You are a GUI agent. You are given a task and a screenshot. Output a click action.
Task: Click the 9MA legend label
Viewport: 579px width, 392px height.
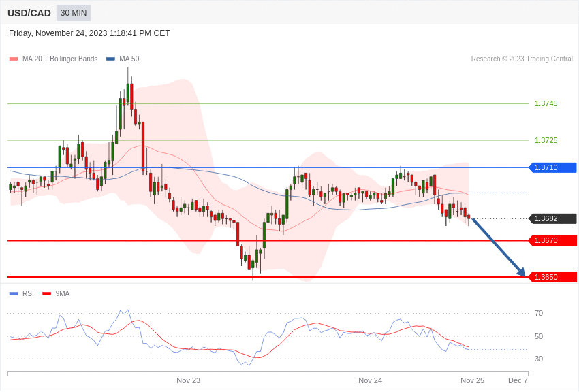(63, 293)
